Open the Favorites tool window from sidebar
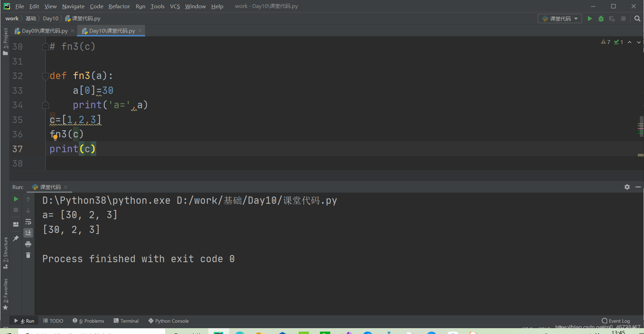The image size is (644, 334). pyautogui.click(x=5, y=294)
